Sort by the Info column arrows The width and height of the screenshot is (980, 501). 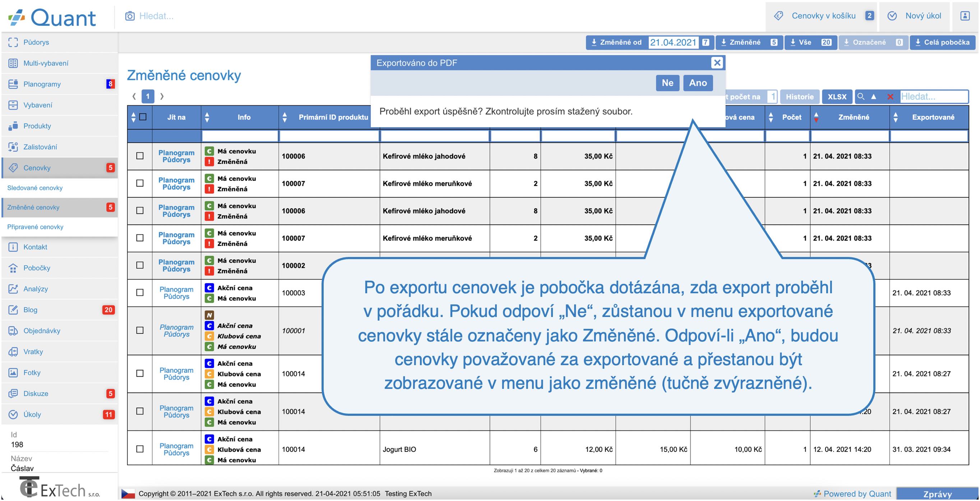point(207,117)
